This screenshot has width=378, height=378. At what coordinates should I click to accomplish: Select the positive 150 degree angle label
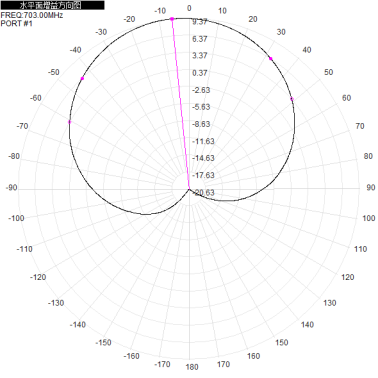click(x=281, y=342)
